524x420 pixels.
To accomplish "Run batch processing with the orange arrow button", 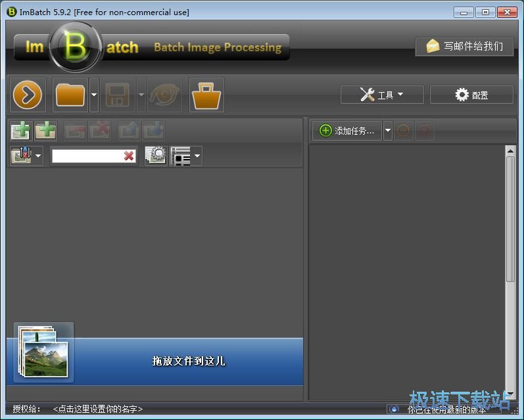I will click(x=28, y=95).
